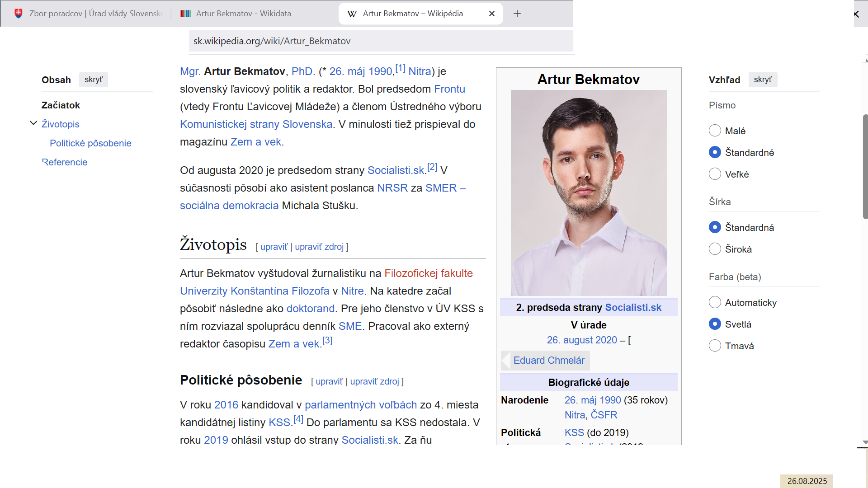Screen dimensions: 868x488
Task: Click upraviť zdroj next to Životopis heading
Action: pyautogui.click(x=319, y=247)
